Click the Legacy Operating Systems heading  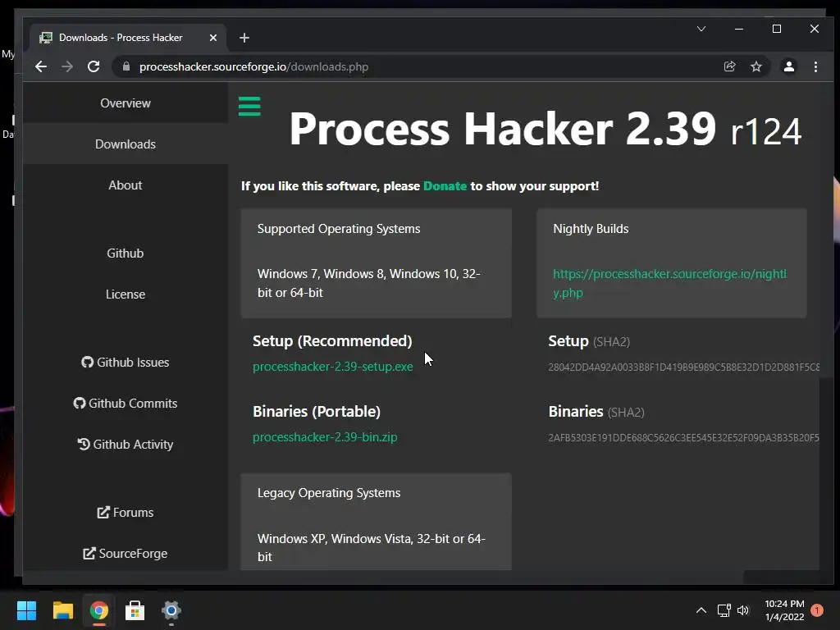coord(329,493)
